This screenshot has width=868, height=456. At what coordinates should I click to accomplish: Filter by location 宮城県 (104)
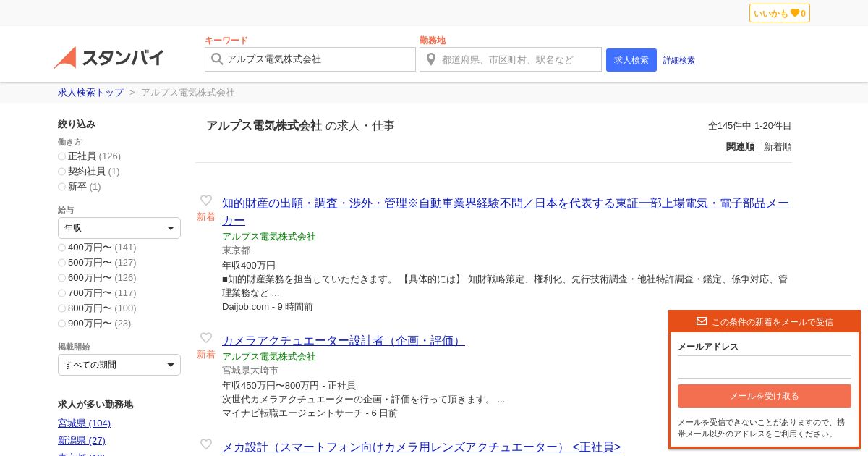coord(84,423)
